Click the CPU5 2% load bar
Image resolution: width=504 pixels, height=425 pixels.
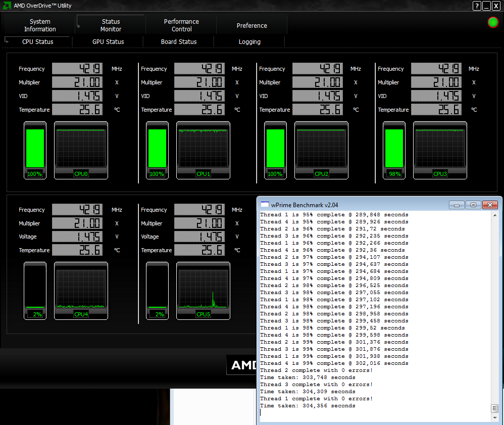[157, 291]
